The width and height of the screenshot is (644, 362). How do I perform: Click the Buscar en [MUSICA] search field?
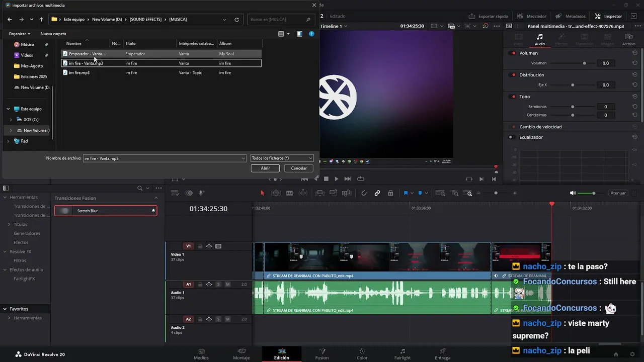281,20
